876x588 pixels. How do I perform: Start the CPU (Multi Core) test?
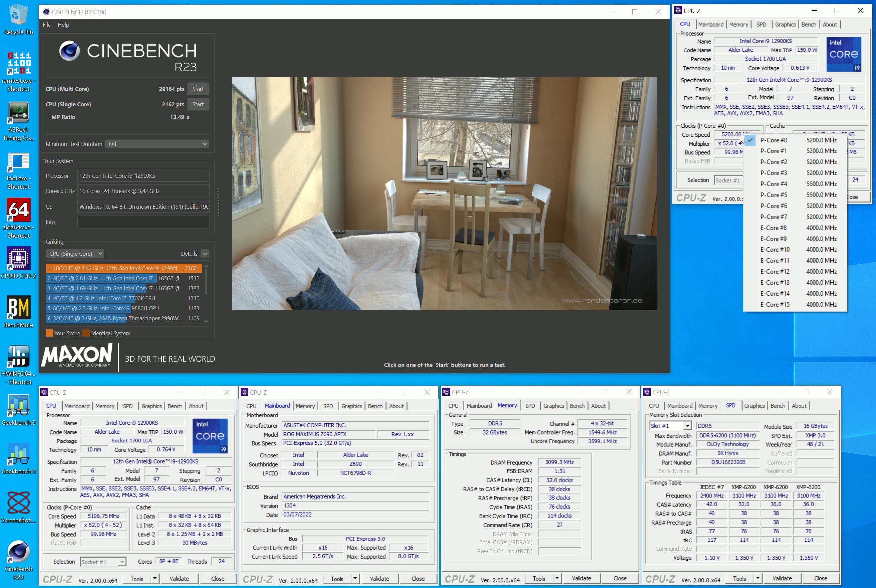[x=198, y=89]
